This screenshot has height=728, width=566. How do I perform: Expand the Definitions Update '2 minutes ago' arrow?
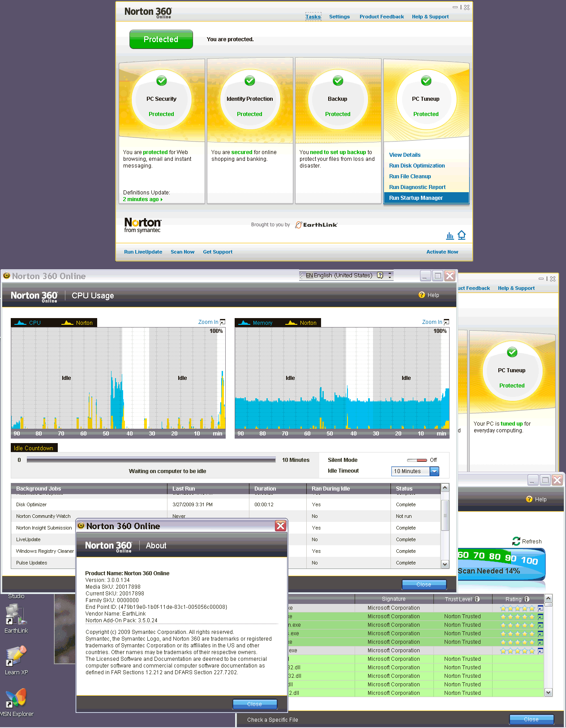click(161, 200)
